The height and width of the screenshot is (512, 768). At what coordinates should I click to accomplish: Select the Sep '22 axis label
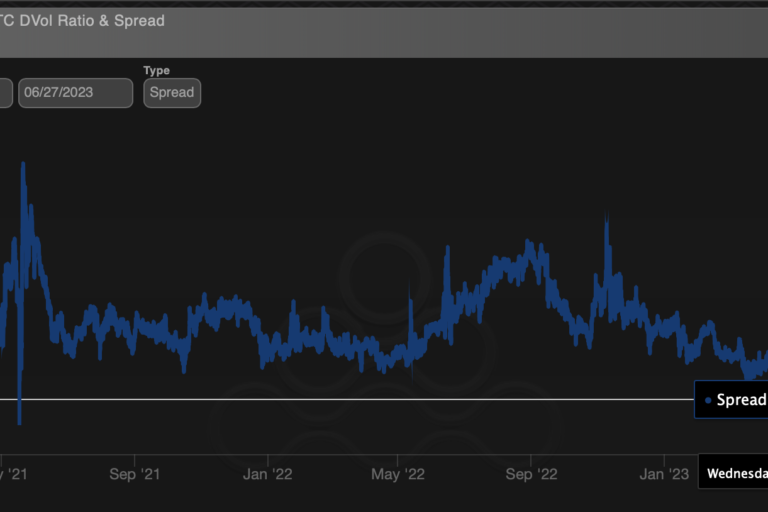coord(532,474)
